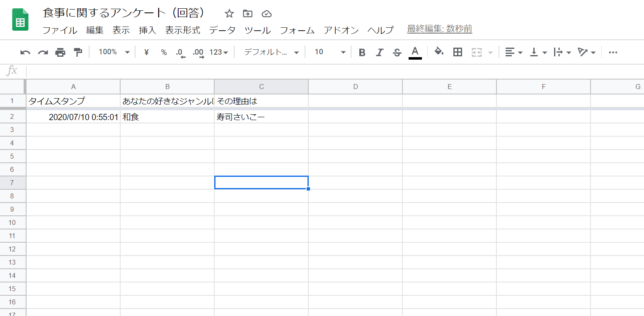Star this spreadsheet document

click(229, 14)
